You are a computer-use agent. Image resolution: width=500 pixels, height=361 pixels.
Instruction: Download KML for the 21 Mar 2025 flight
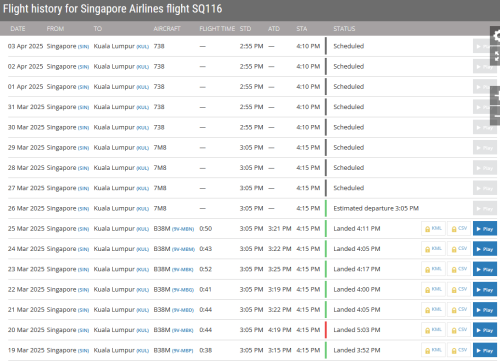[433, 310]
